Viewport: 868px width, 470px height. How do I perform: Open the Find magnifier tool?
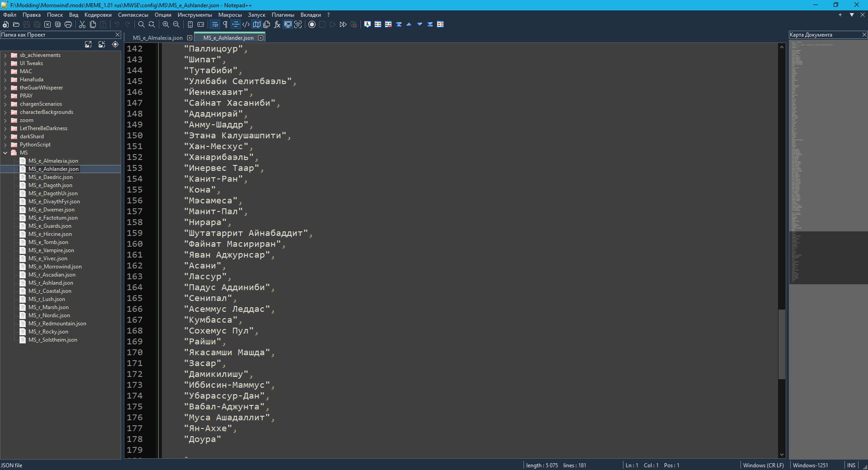[142, 24]
